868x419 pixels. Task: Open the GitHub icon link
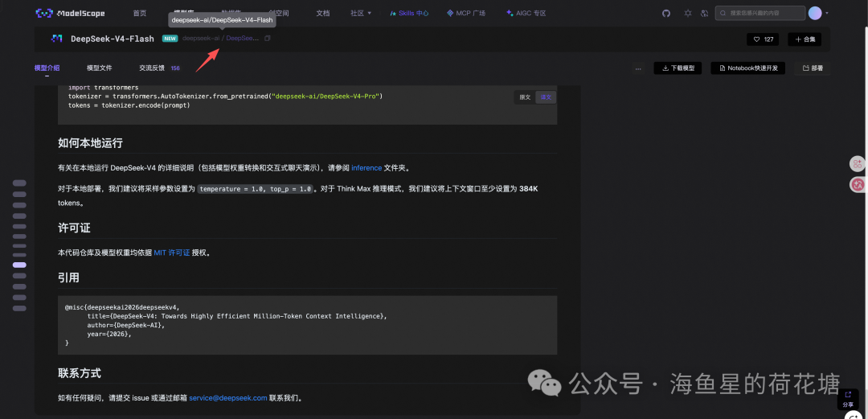[x=666, y=14]
